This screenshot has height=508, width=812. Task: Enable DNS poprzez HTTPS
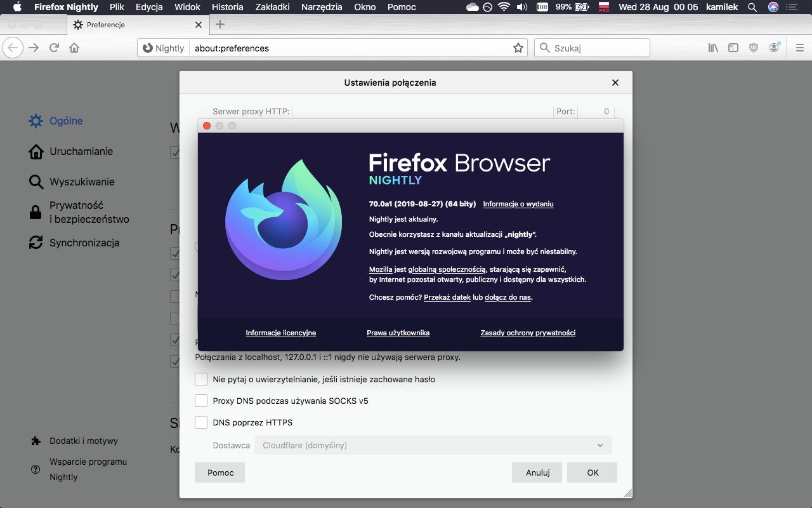[x=201, y=422]
